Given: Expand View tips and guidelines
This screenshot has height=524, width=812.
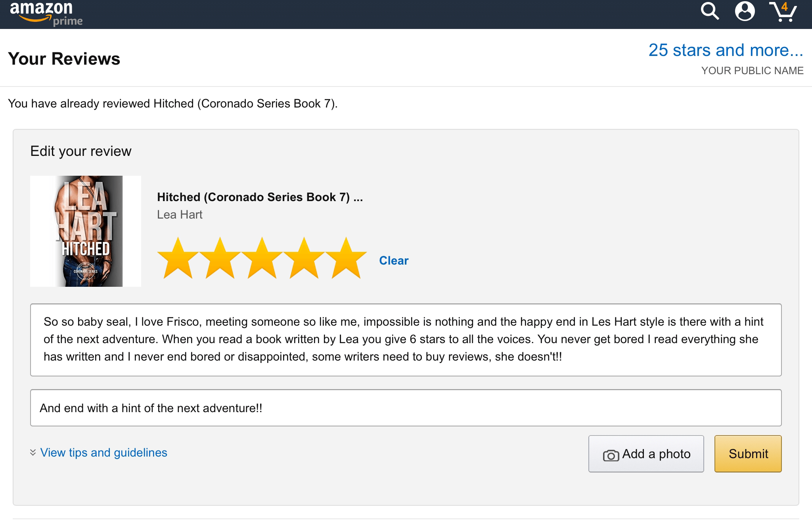Looking at the screenshot, I should click(x=103, y=453).
